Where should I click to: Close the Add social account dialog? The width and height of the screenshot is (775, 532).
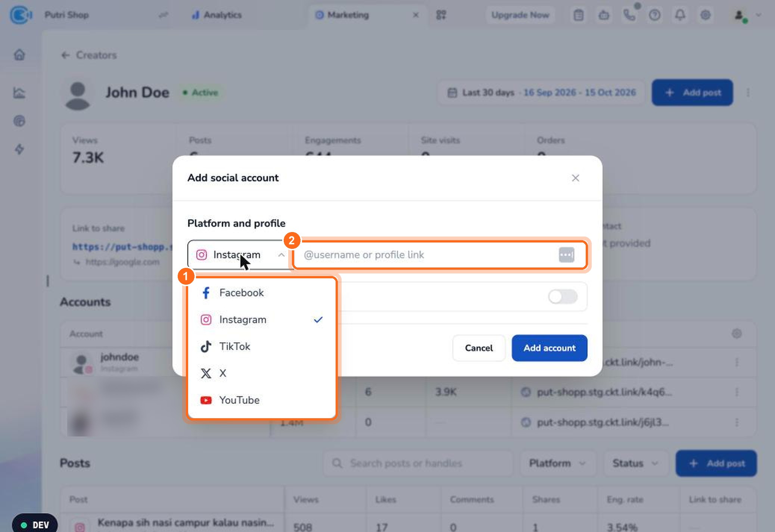pyautogui.click(x=575, y=178)
